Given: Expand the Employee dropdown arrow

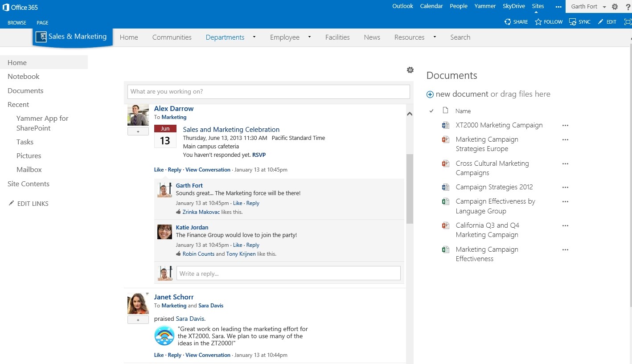Looking at the screenshot, I should point(309,37).
